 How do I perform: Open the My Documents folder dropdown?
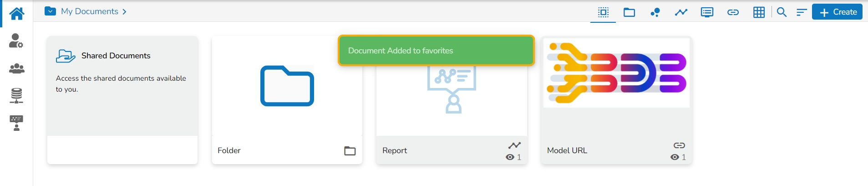coord(50,11)
